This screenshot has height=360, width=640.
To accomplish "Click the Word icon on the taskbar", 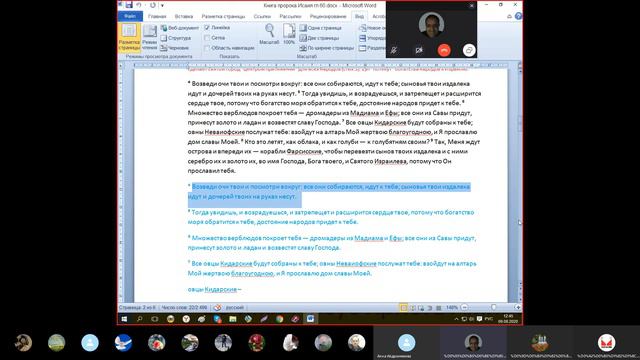I will [311, 319].
